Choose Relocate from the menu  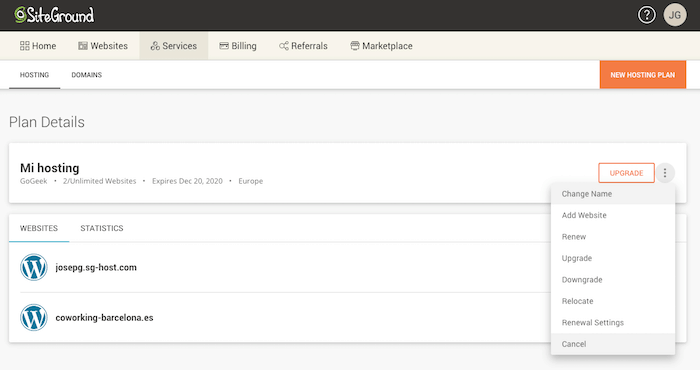(x=613, y=301)
